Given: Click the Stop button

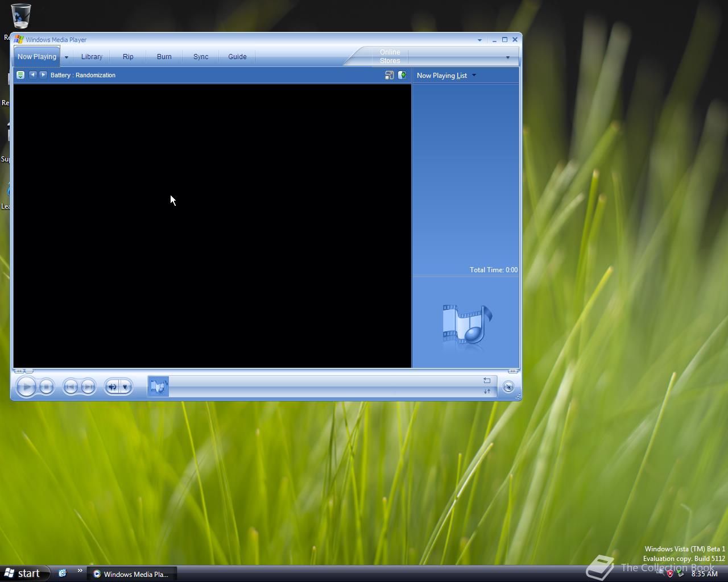Looking at the screenshot, I should click(47, 387).
